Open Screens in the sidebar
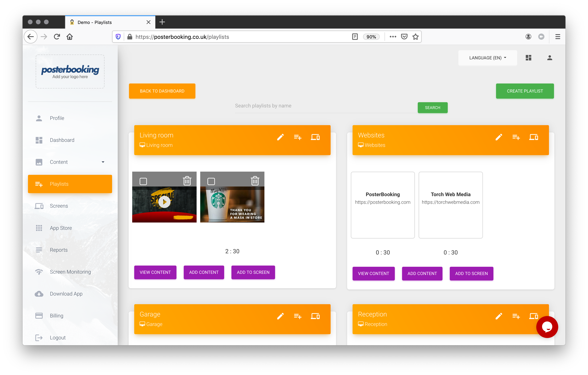Screen dimensions: 588x375 pyautogui.click(x=70, y=206)
